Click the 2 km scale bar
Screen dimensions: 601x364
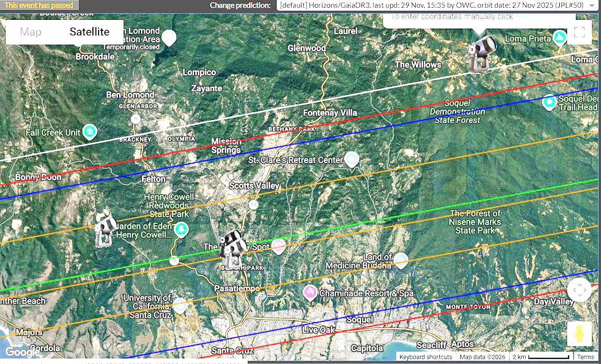(548, 357)
